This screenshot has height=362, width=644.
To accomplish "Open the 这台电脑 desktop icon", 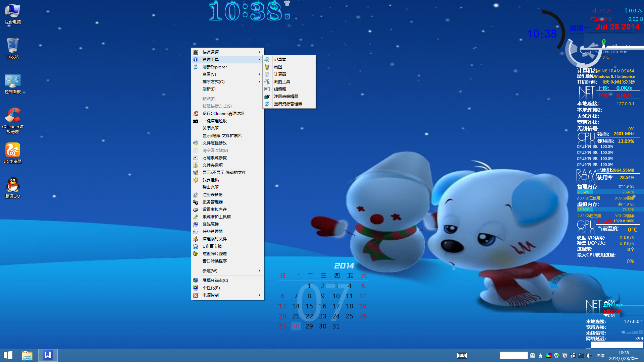I will (x=13, y=14).
